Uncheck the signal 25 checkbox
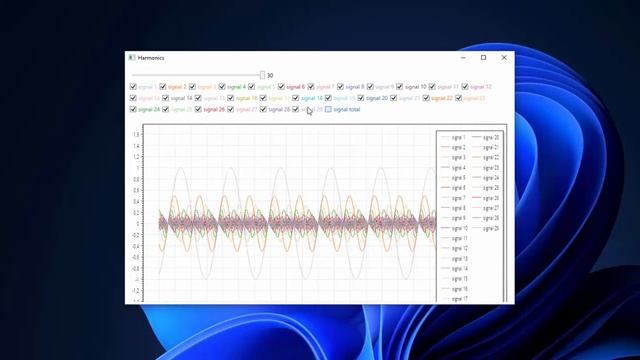Viewport: 640px width, 360px height. coord(165,109)
